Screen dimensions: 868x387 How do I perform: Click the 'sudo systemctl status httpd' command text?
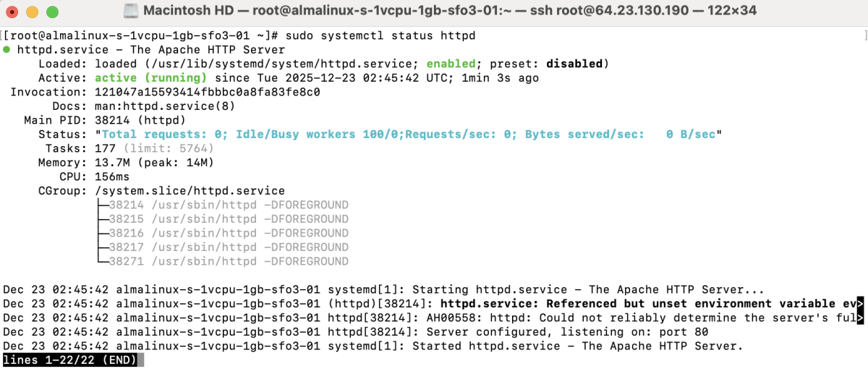pos(380,35)
